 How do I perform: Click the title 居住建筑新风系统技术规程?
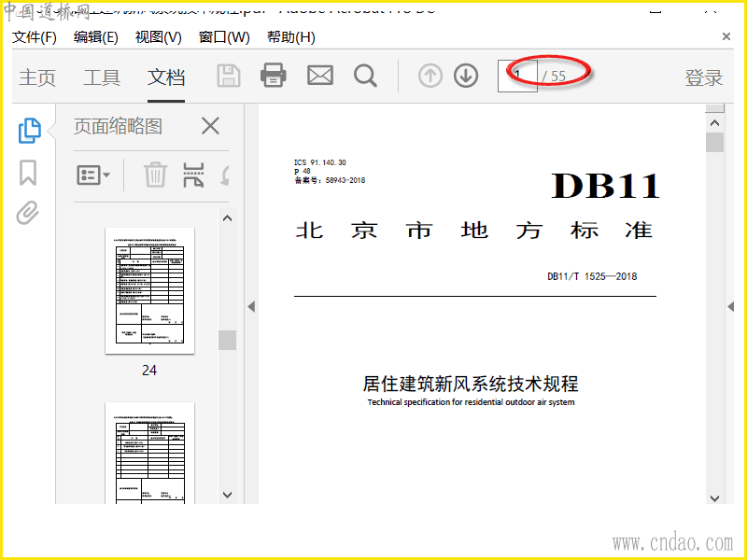pos(471,384)
